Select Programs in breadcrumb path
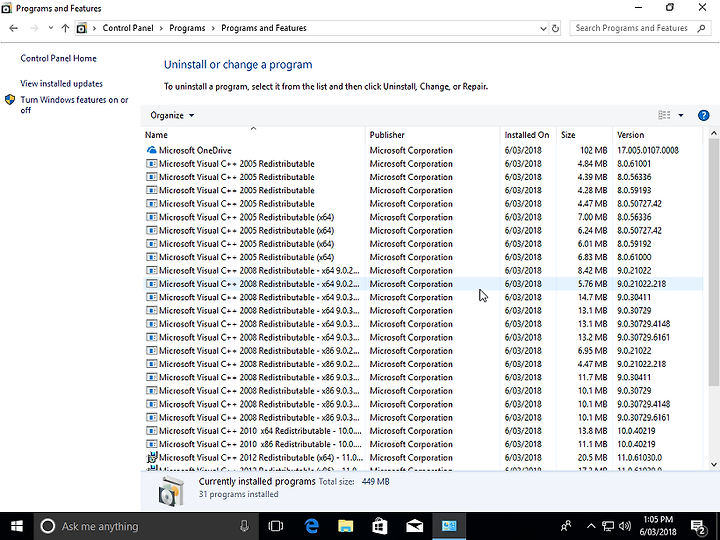 [187, 28]
